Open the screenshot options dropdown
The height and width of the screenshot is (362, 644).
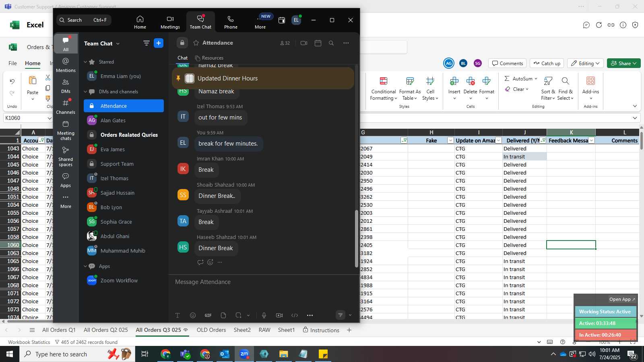point(248,315)
